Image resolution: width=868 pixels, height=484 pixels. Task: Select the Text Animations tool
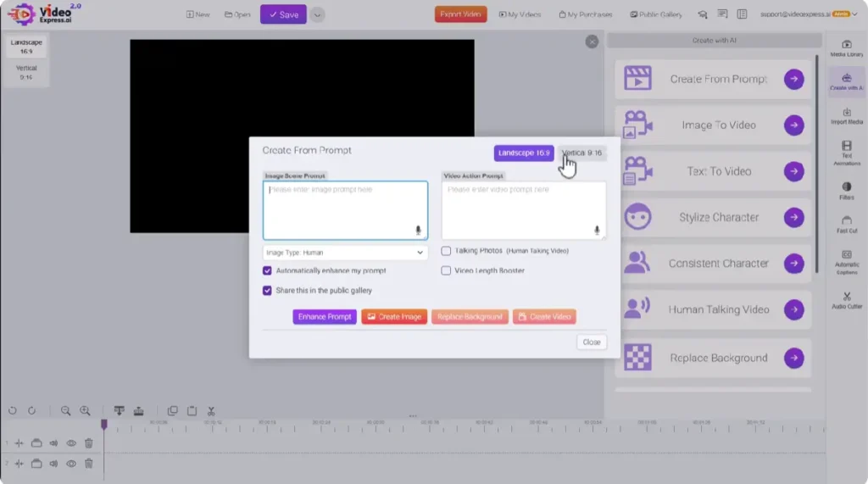(846, 153)
